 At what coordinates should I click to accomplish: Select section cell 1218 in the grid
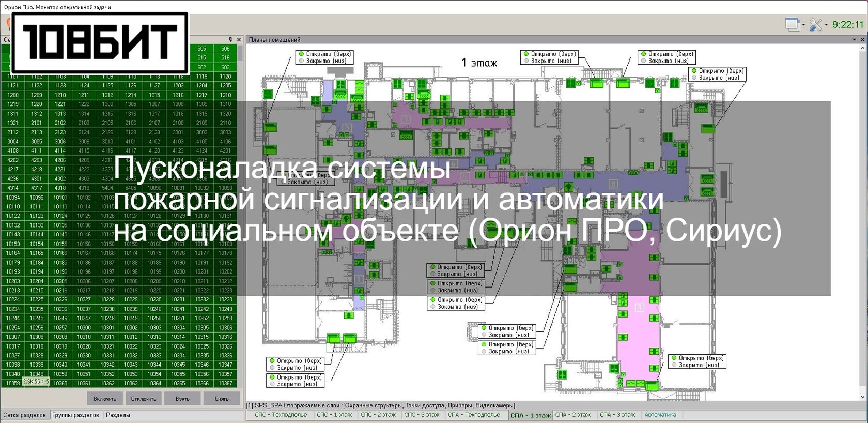tap(225, 95)
